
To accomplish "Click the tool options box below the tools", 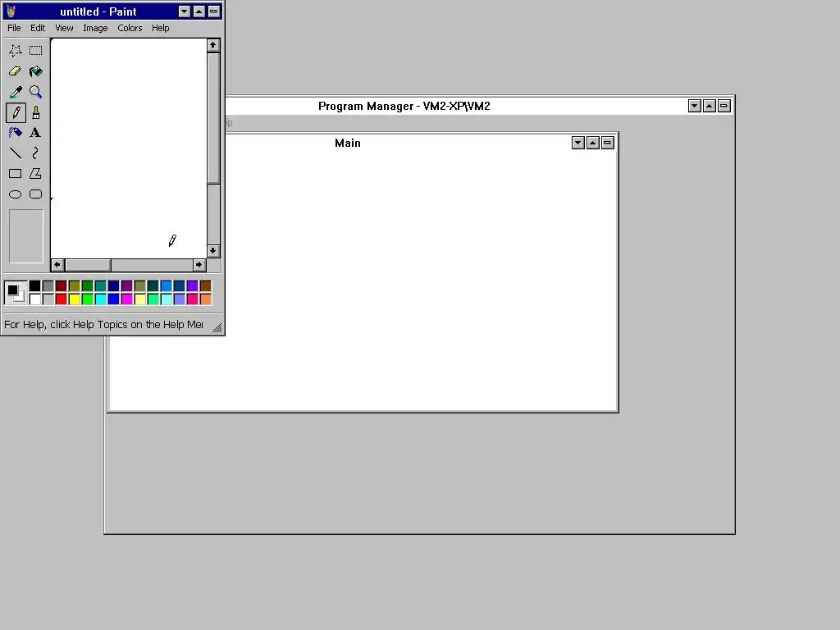I will [25, 236].
